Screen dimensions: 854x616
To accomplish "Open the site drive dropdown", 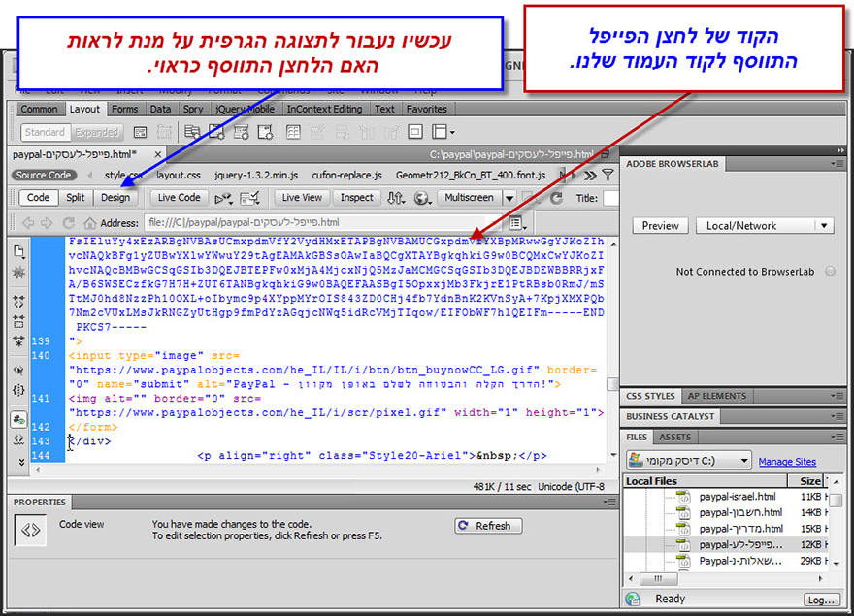I will pos(688,461).
